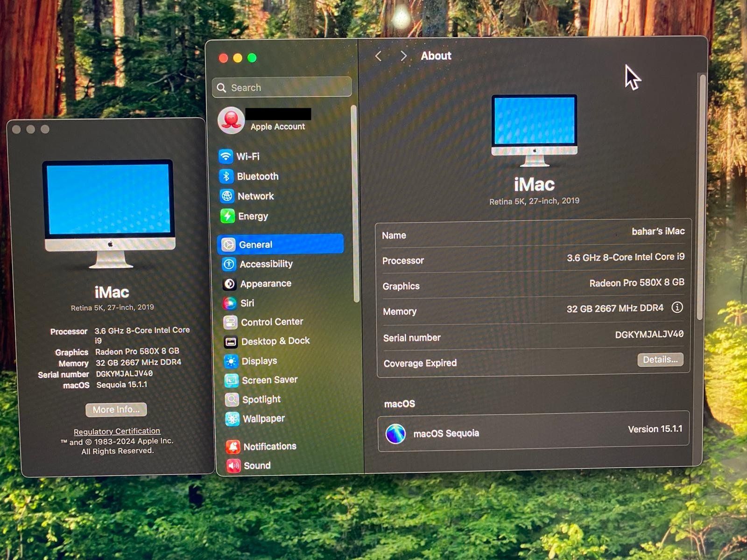Click the Siri icon

tap(230, 303)
